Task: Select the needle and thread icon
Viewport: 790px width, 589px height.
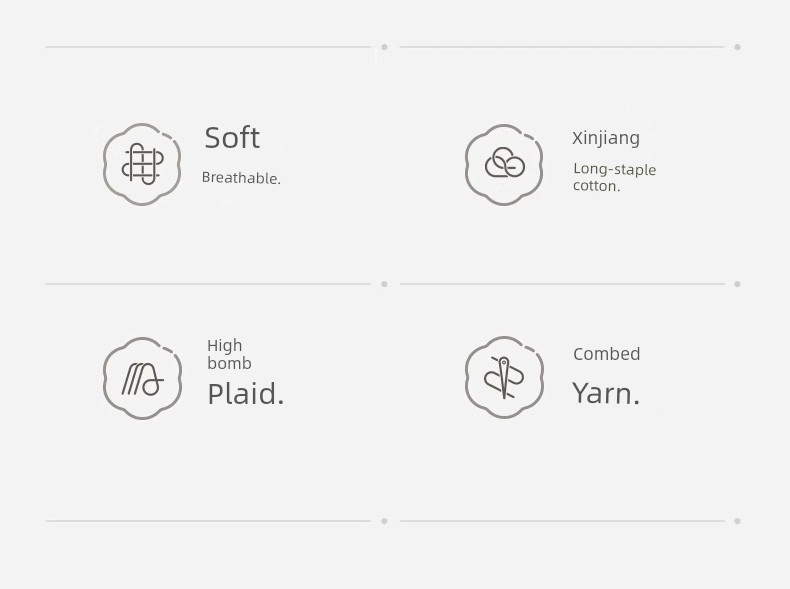Action: pos(504,377)
